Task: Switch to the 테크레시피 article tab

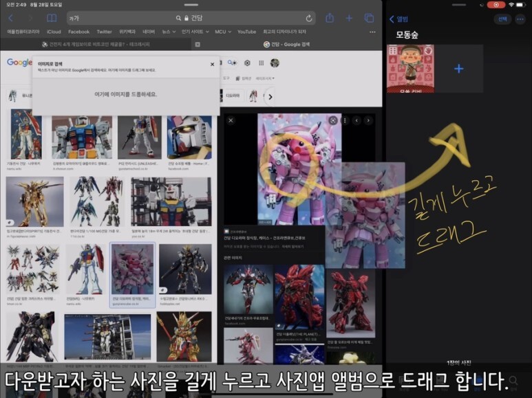Action: [96, 45]
